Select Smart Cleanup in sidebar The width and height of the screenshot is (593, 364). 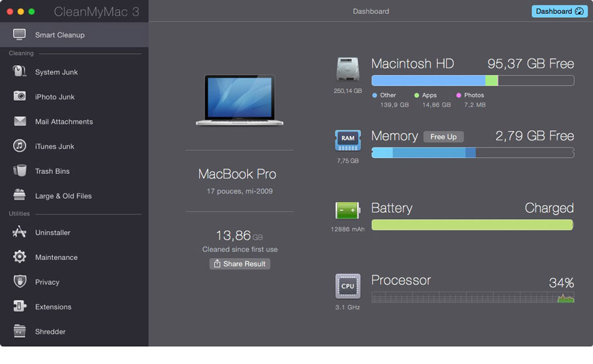(74, 35)
